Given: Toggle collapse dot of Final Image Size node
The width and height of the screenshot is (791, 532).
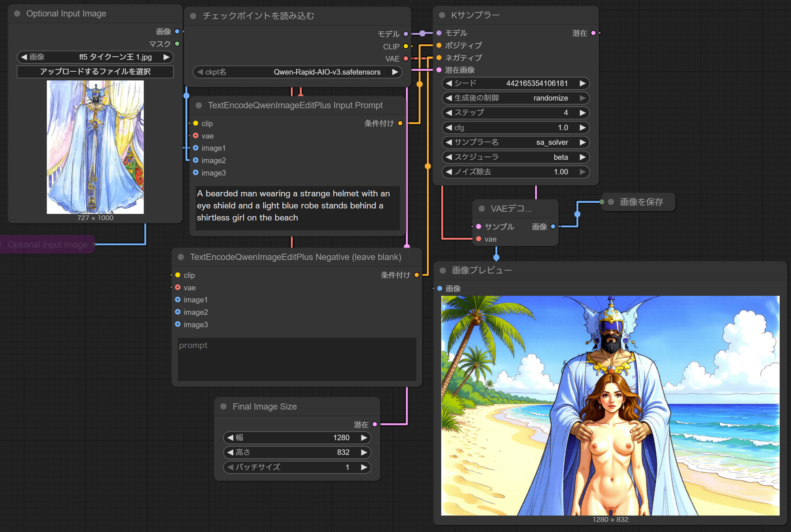Looking at the screenshot, I should (x=224, y=407).
